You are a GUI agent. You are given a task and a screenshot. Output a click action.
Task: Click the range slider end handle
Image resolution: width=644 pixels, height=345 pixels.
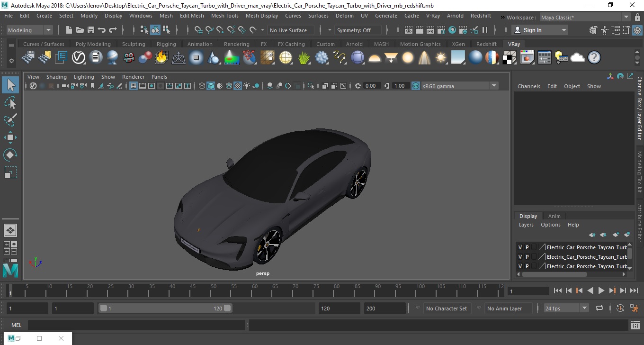click(x=228, y=308)
